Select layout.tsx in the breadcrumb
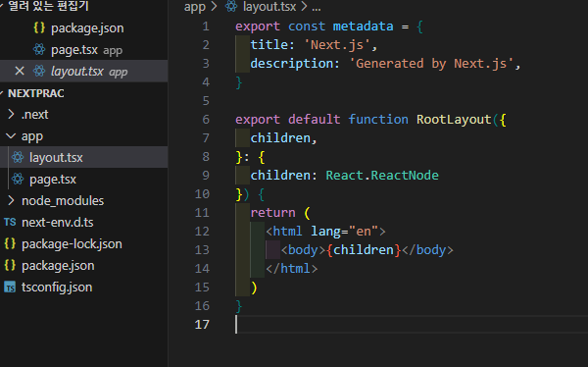Screen dimensions: 588x367 point(269,7)
